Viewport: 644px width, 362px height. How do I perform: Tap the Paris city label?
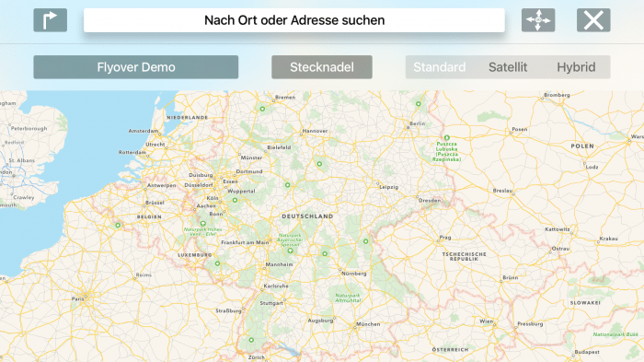(77, 299)
